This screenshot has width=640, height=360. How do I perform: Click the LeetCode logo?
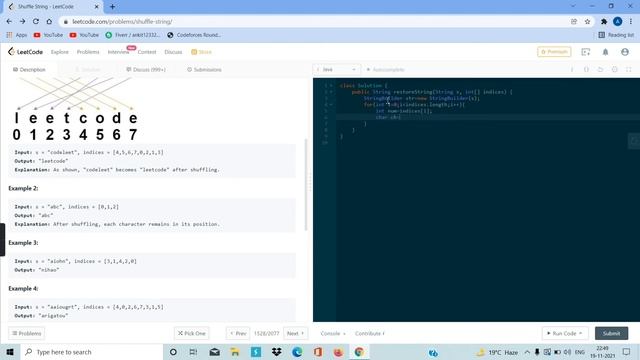point(25,52)
